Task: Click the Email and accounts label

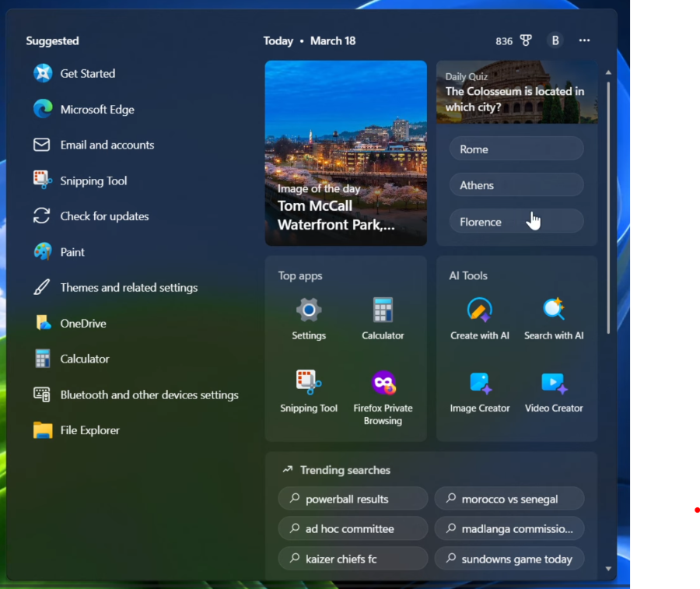Action: point(107,145)
